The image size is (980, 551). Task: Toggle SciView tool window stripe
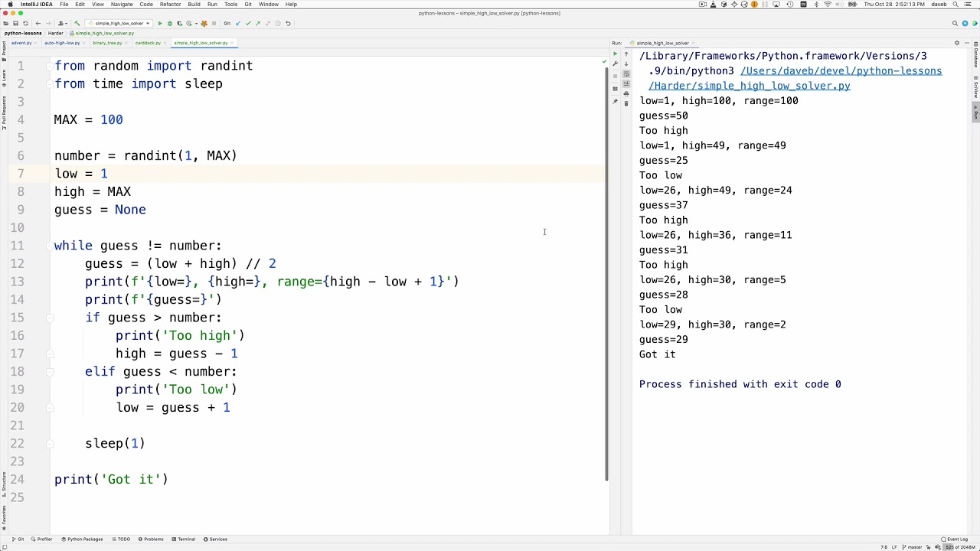coord(976,87)
